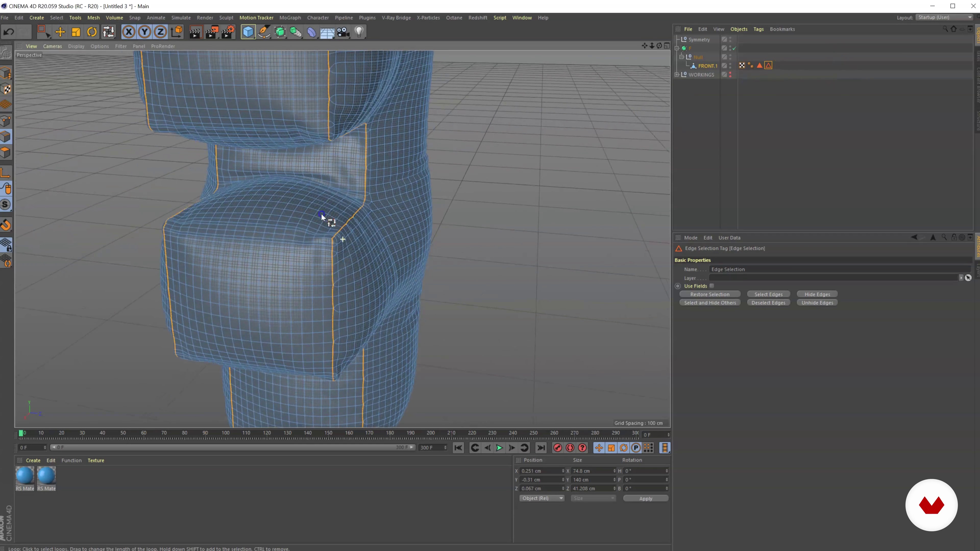Open the Sculpt menu
The image size is (980, 551).
point(226,18)
